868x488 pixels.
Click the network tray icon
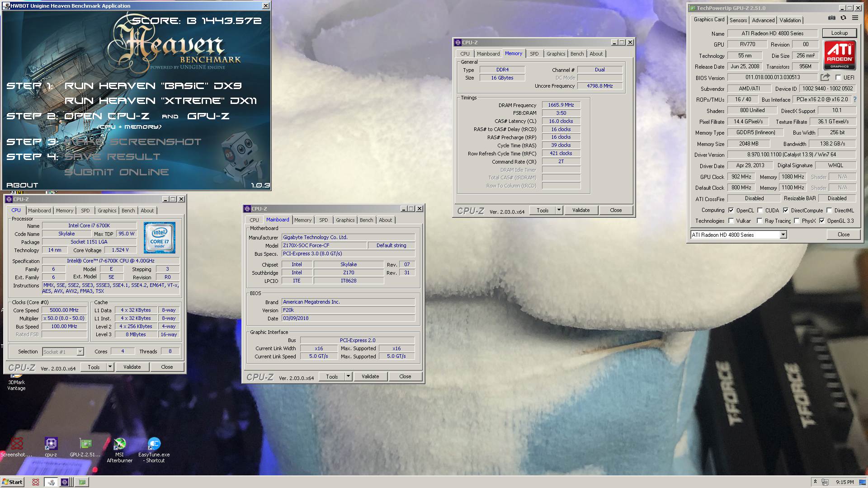(825, 482)
